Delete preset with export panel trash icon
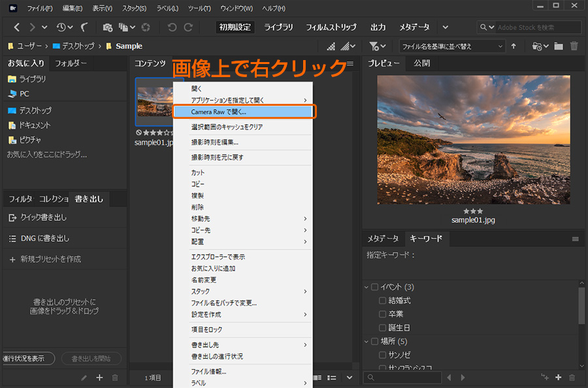The width and height of the screenshot is (588, 388). [x=115, y=378]
